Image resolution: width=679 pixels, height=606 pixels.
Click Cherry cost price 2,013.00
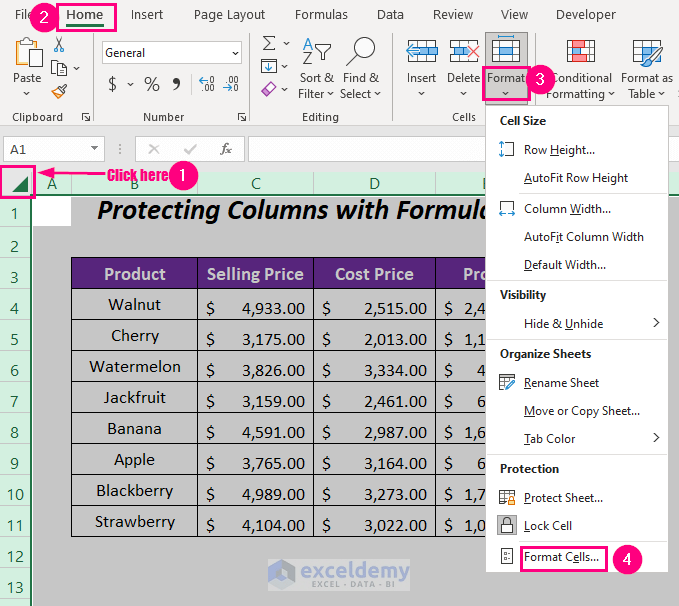pos(375,336)
